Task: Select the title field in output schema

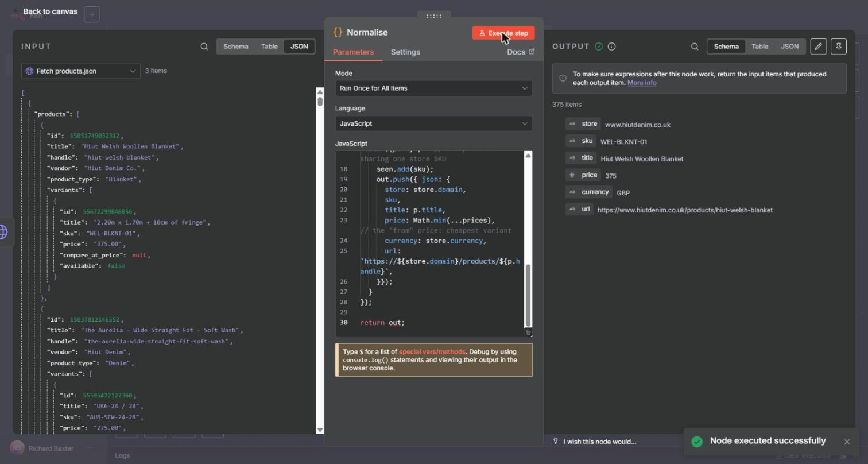Action: (x=580, y=158)
